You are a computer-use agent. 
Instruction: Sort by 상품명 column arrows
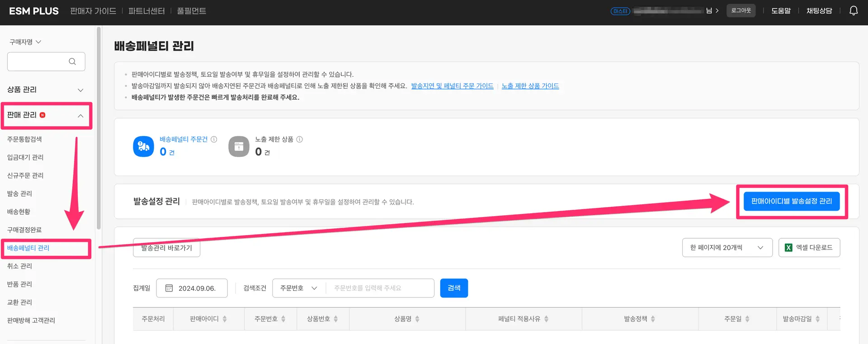417,319
